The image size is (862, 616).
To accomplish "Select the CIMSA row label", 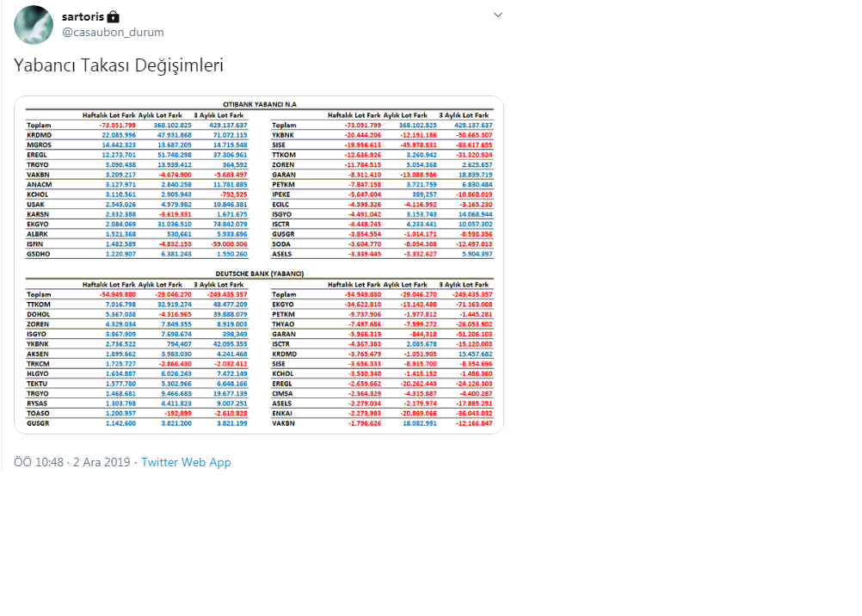I will (x=282, y=393).
